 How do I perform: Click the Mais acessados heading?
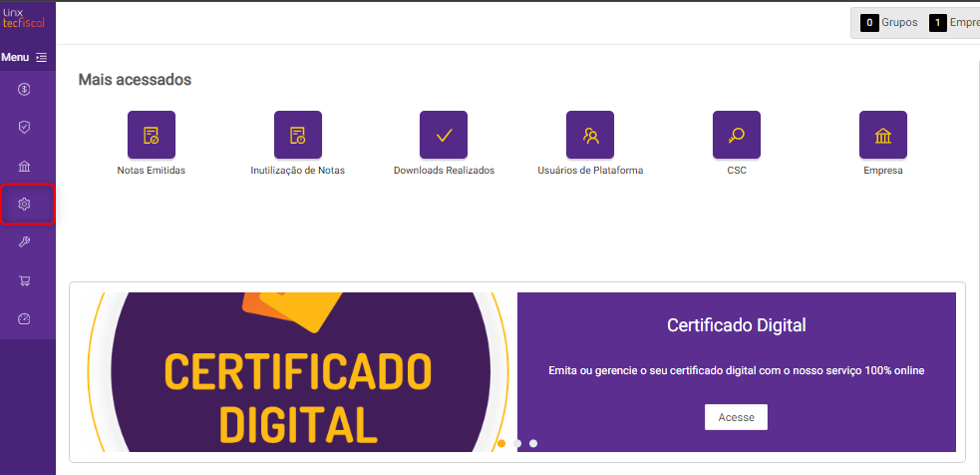[135, 80]
